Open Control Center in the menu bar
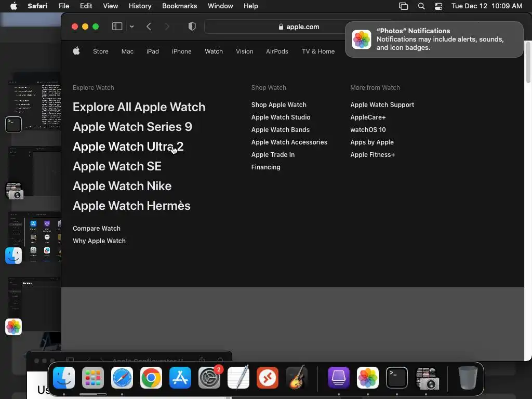The width and height of the screenshot is (532, 399). coord(438,6)
